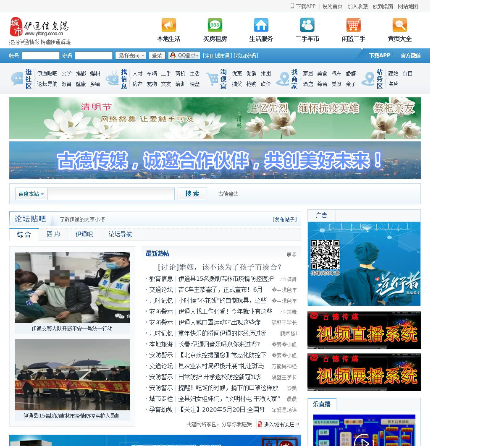Screen dimensions: 504x446
Task: Click the phone icon beside 下载APP
Action: coord(292,6)
